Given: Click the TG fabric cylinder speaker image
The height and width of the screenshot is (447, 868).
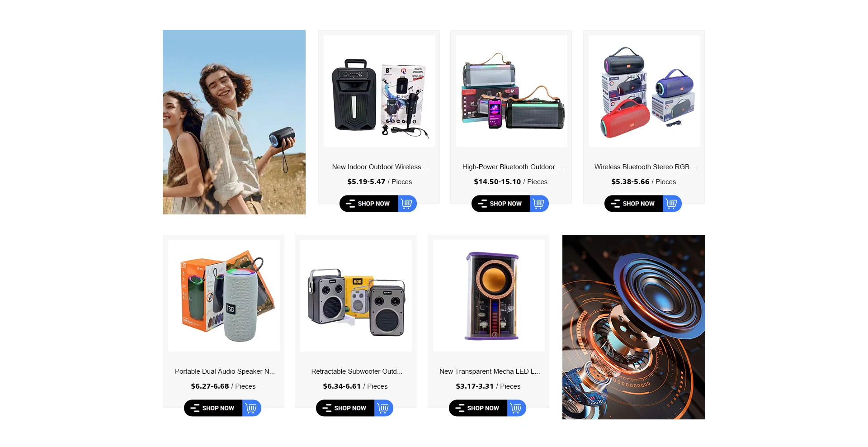Looking at the screenshot, I should click(x=224, y=296).
